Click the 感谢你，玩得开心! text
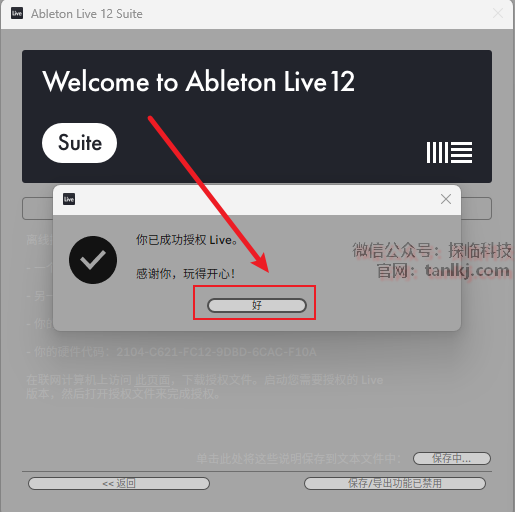Viewport: 515px width, 512px height. coord(185,274)
